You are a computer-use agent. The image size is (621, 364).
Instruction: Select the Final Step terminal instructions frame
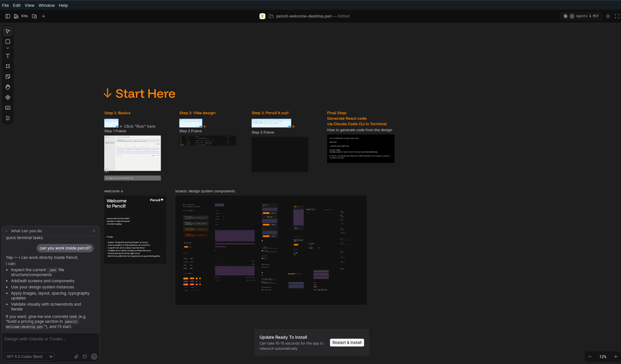(x=361, y=149)
